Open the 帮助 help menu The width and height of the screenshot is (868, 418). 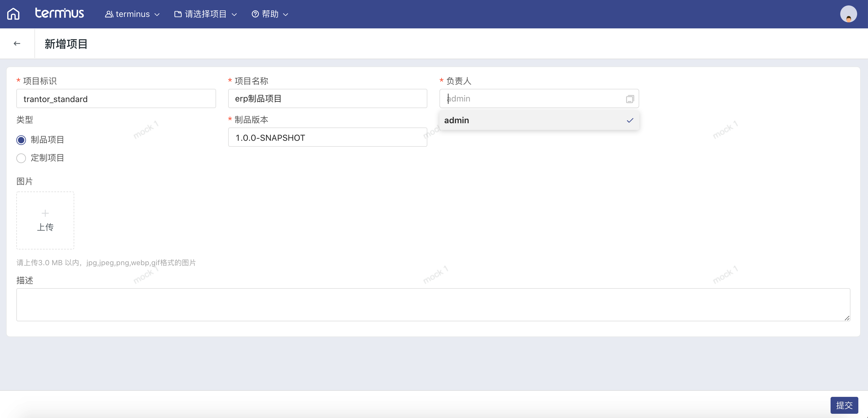[x=270, y=14]
